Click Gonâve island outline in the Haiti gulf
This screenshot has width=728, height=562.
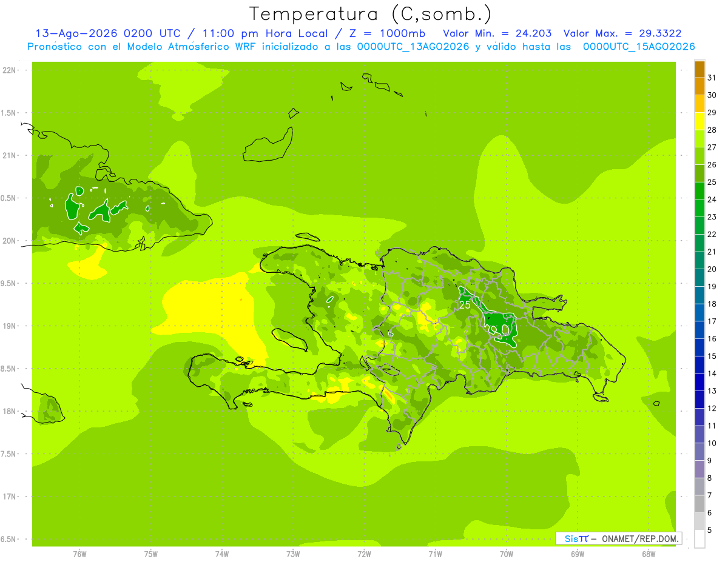point(290,340)
